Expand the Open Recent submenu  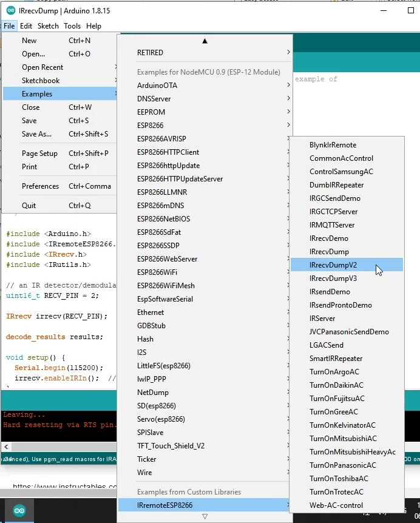60,67
